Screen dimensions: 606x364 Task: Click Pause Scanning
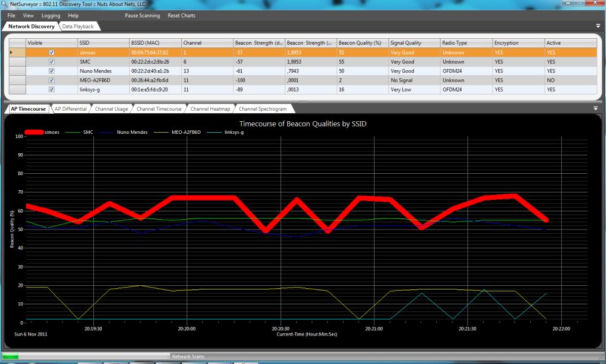click(x=142, y=16)
